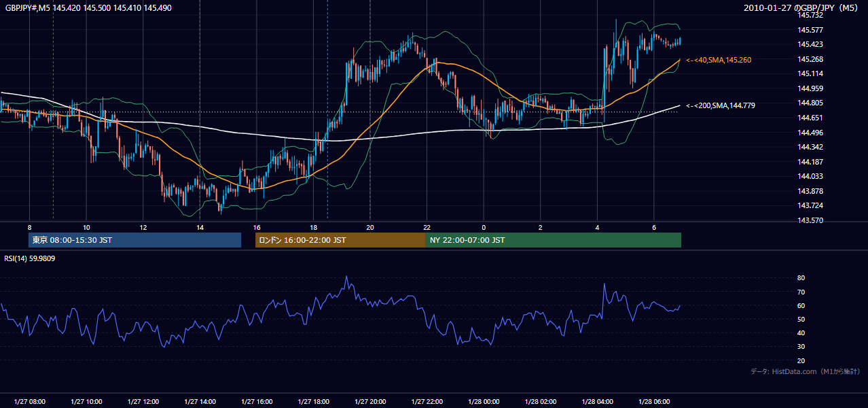Click the 1/27 10:00 bottom time label
The width and height of the screenshot is (868, 408).
(86, 402)
